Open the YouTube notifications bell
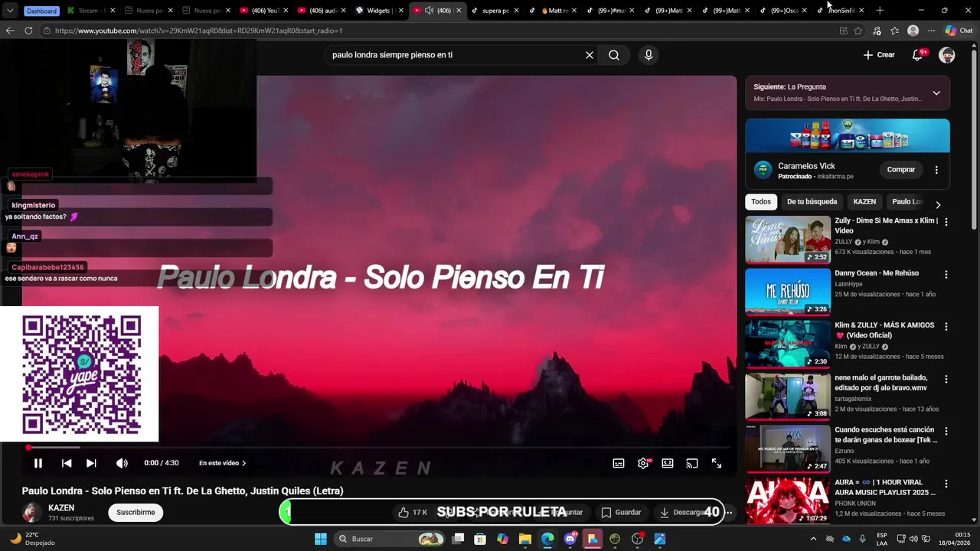The width and height of the screenshot is (980, 551). point(917,55)
